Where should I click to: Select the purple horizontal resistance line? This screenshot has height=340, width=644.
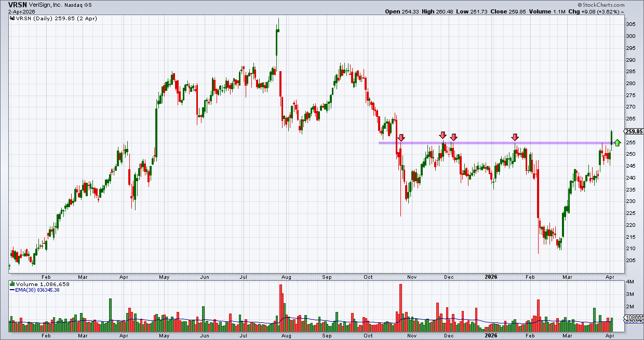tap(497, 143)
